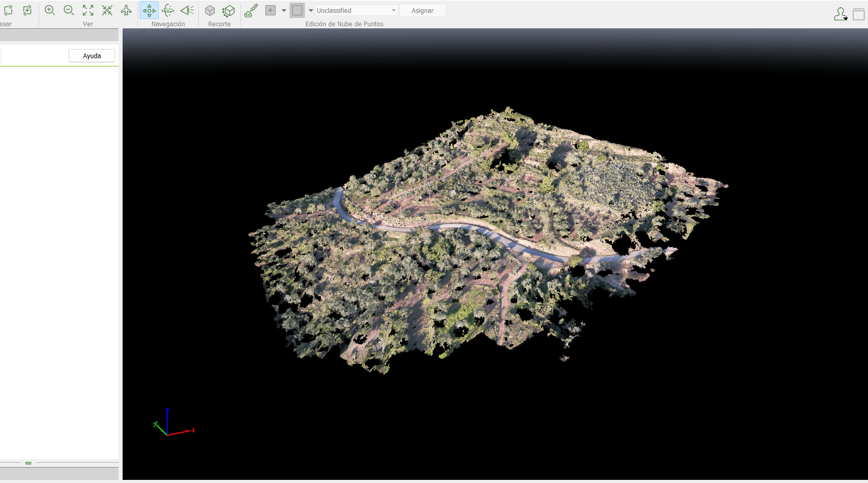The height and width of the screenshot is (483, 868).
Task: Click the Navegación group label
Action: 168,24
